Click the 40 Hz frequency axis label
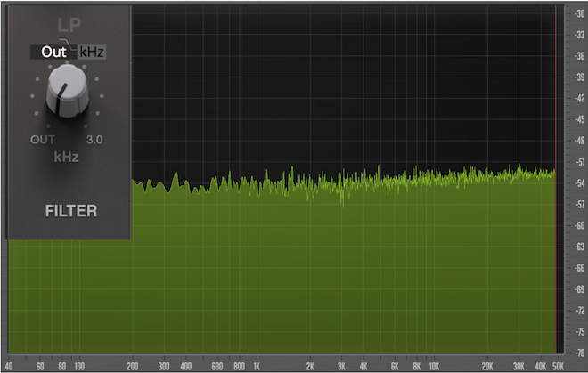 pos(9,366)
